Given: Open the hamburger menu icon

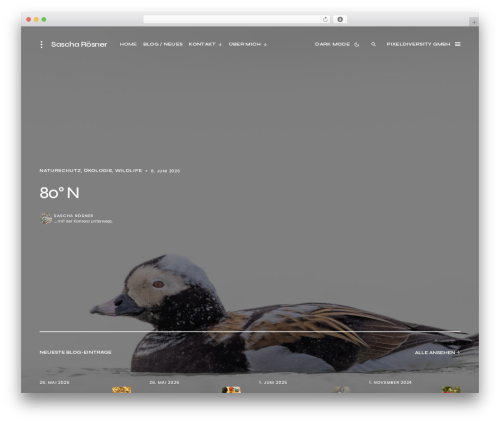Looking at the screenshot, I should 458,44.
